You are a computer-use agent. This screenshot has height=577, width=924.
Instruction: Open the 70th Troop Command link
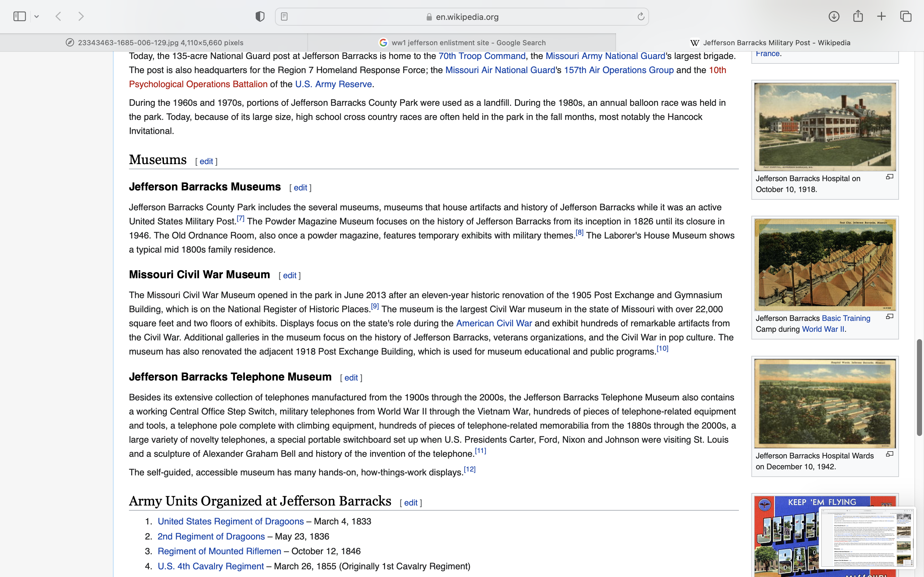point(482,56)
